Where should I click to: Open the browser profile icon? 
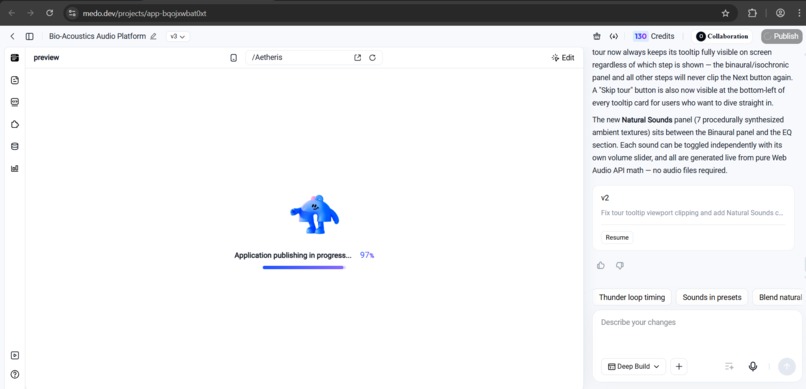(780, 13)
